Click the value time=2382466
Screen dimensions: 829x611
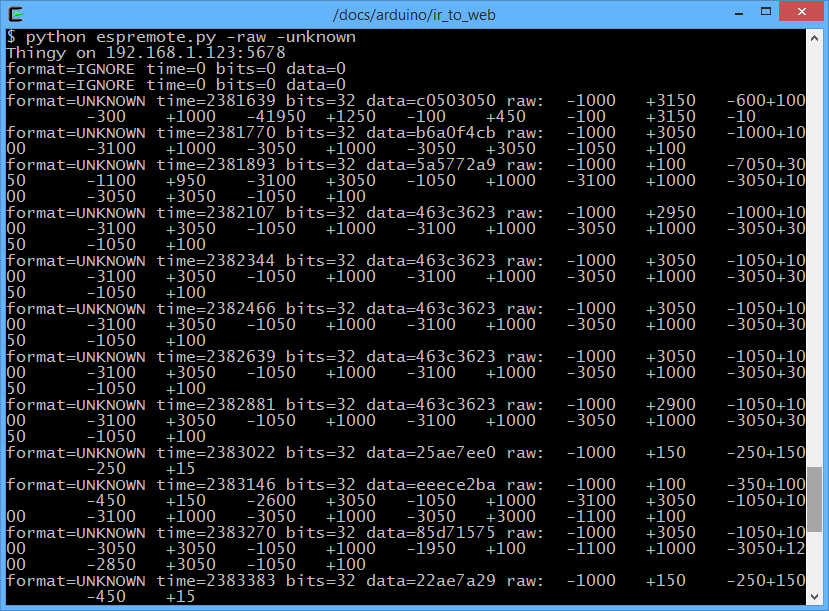coord(216,309)
